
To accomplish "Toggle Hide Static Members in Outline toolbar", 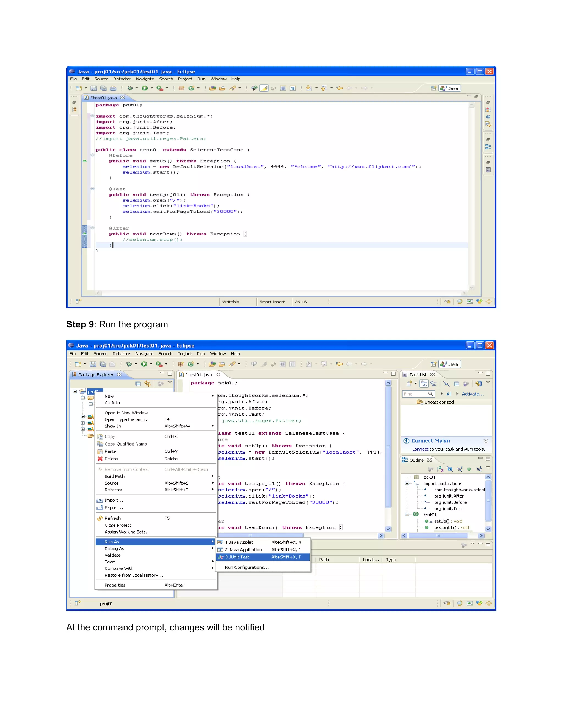I will (460, 469).
